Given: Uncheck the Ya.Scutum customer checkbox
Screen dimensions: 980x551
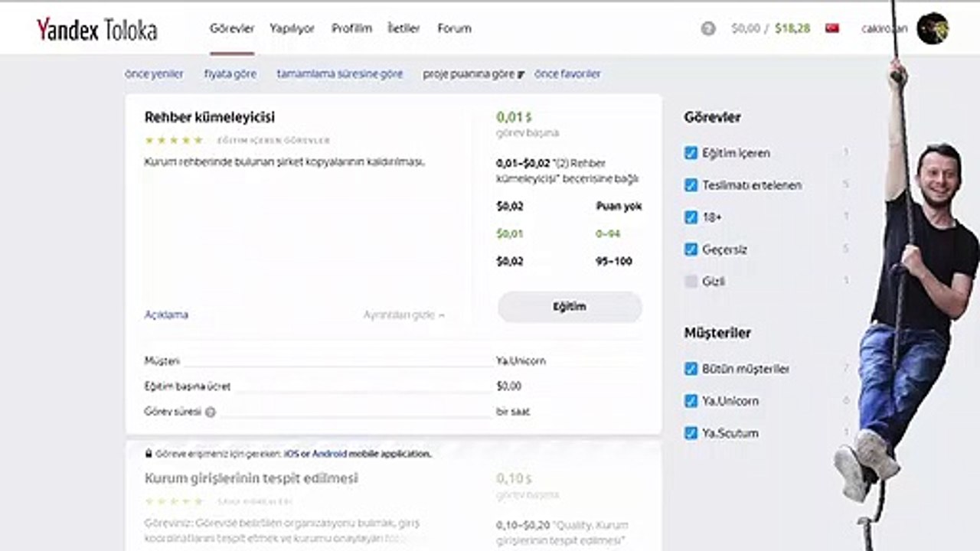Looking at the screenshot, I should tap(691, 433).
